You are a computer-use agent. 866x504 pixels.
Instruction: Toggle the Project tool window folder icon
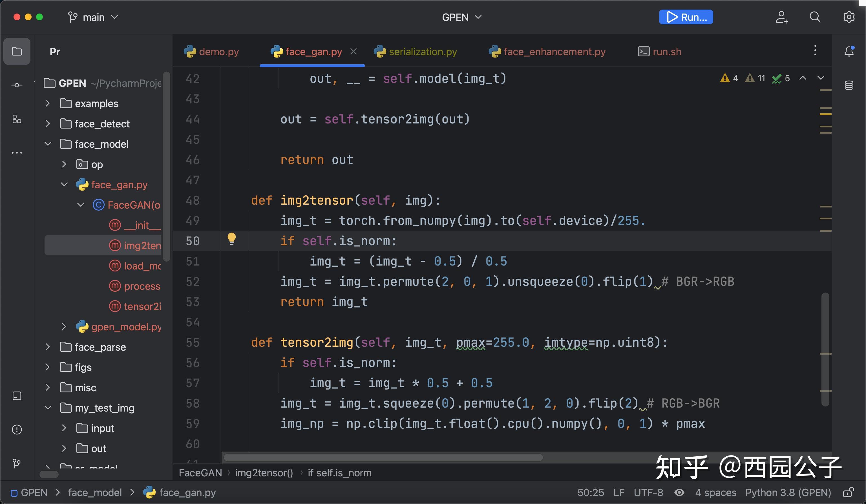point(17,51)
